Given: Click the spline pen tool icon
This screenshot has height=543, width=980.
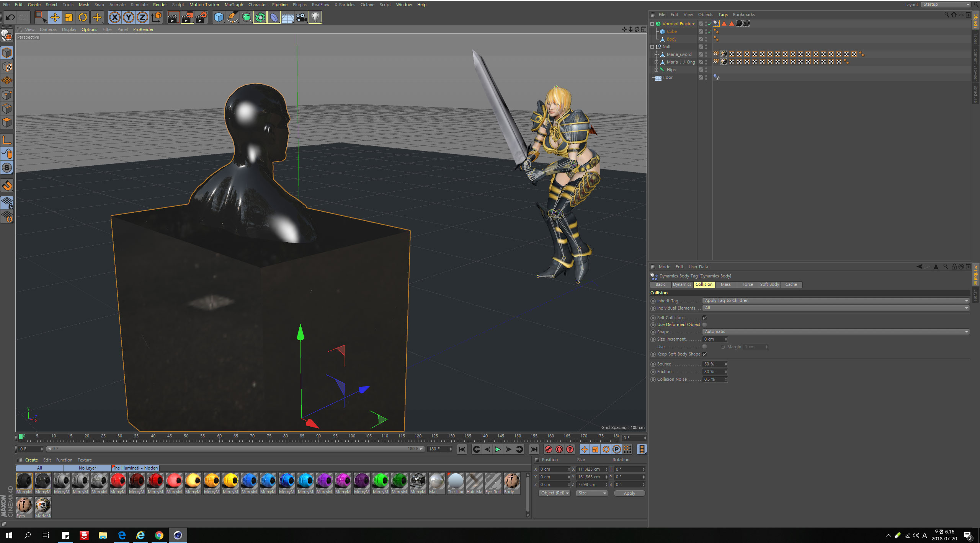Looking at the screenshot, I should pyautogui.click(x=232, y=17).
